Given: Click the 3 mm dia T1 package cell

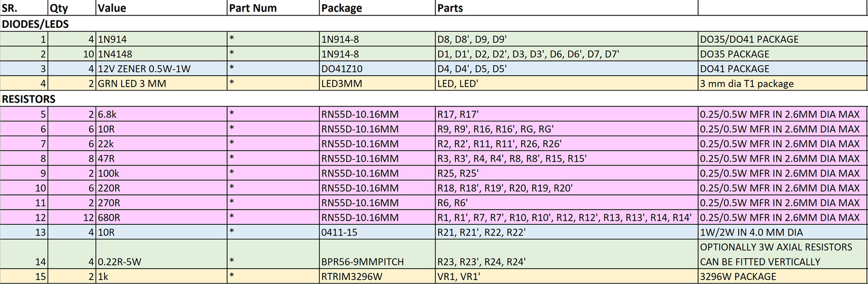Looking at the screenshot, I should point(782,83).
